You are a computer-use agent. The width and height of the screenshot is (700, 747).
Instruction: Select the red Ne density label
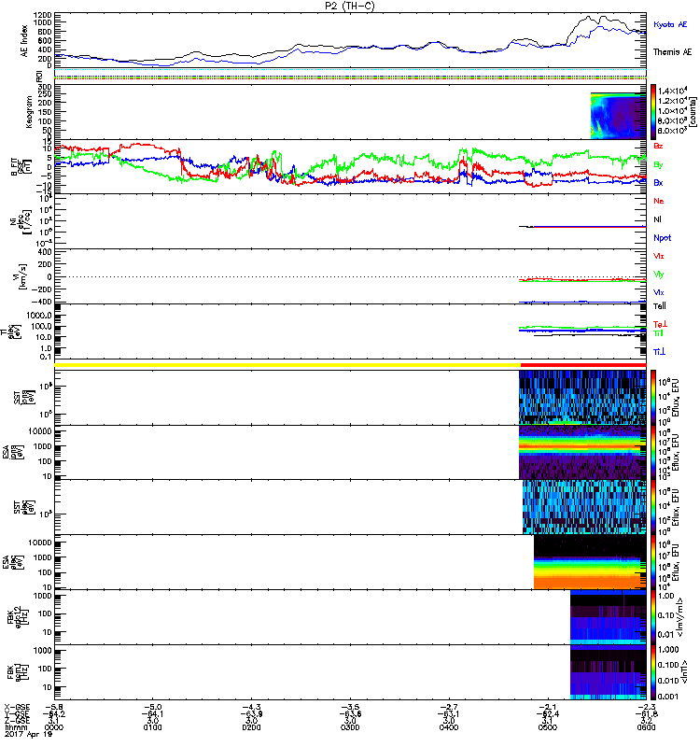coord(659,201)
